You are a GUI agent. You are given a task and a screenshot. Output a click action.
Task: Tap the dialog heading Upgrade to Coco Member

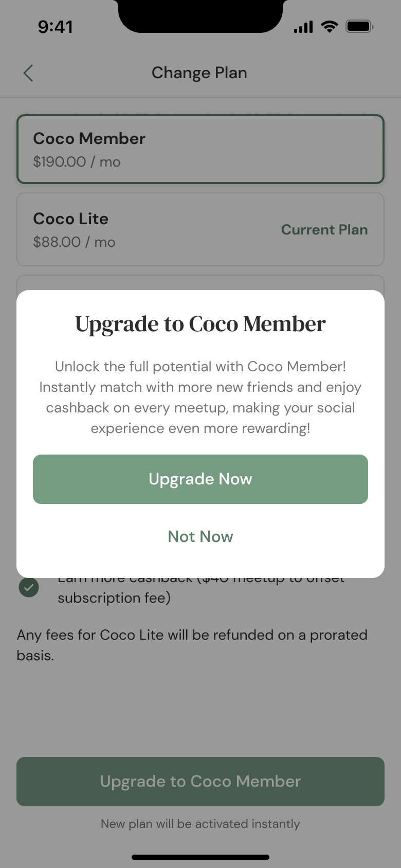pos(200,324)
